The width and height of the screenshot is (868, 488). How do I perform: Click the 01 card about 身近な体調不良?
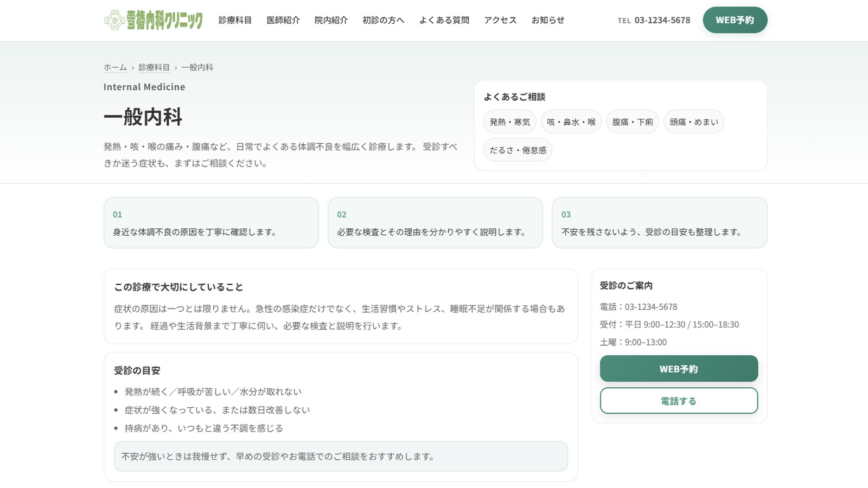(x=211, y=223)
